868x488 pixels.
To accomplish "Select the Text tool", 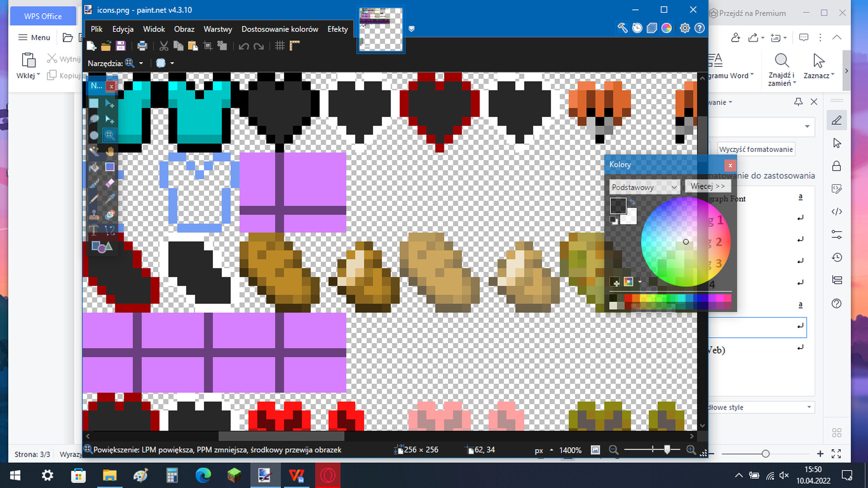I will point(94,230).
